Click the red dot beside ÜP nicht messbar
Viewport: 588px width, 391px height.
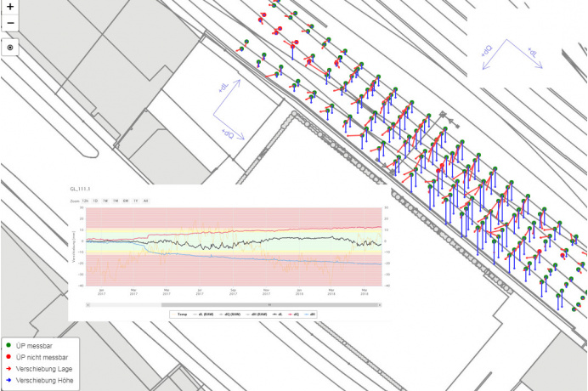(x=8, y=357)
